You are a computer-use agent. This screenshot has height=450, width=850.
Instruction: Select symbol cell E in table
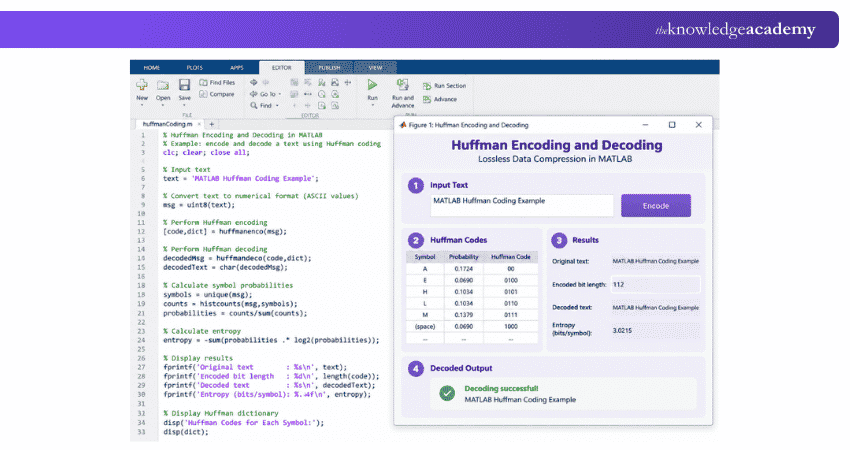pos(425,280)
